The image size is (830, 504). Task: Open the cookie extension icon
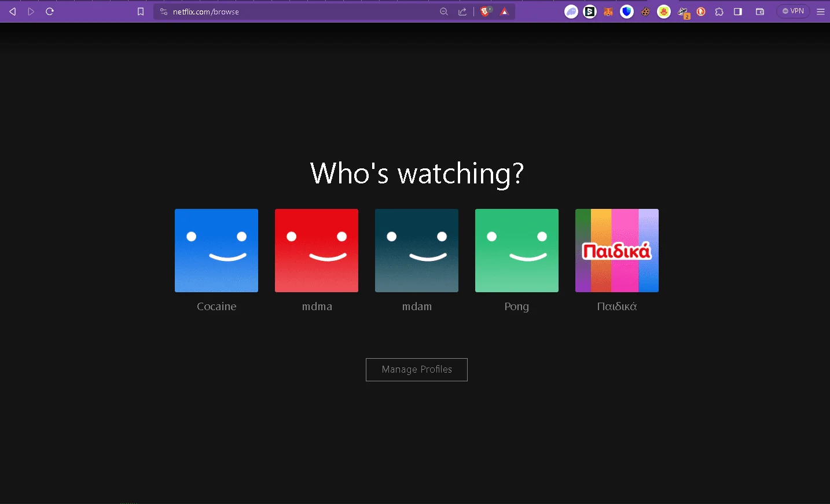pyautogui.click(x=645, y=12)
